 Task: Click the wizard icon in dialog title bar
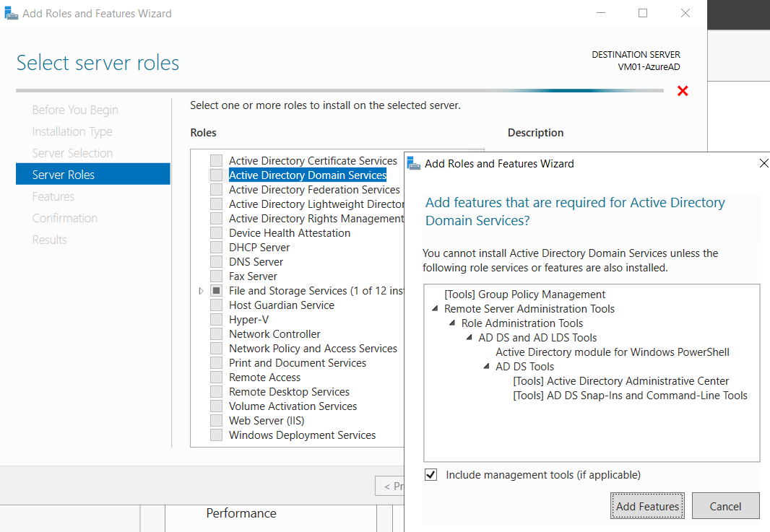(414, 163)
